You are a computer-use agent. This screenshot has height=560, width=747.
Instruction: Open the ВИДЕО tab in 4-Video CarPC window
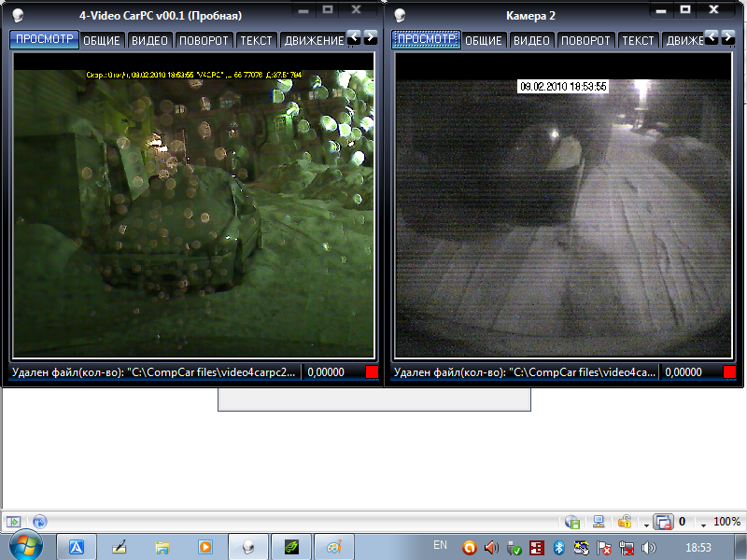[149, 40]
